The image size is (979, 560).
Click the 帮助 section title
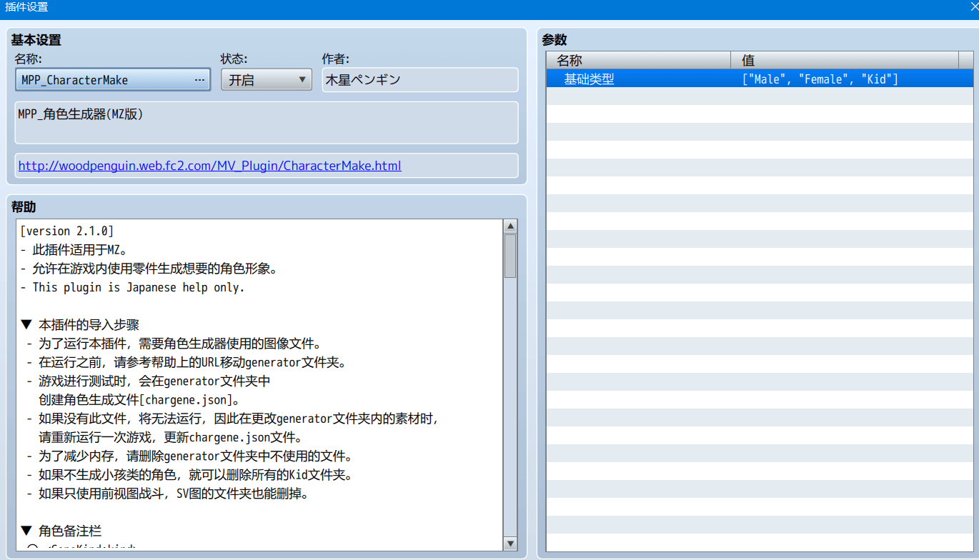(x=24, y=207)
